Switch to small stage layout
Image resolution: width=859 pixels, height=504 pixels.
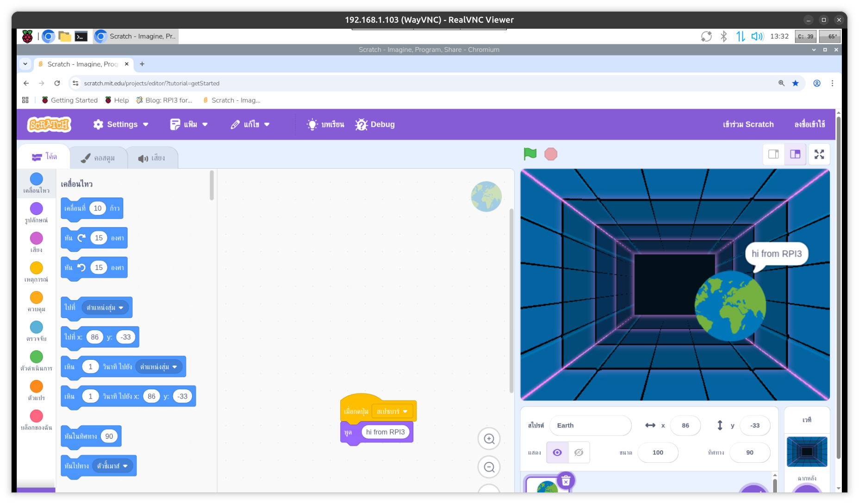pyautogui.click(x=773, y=154)
